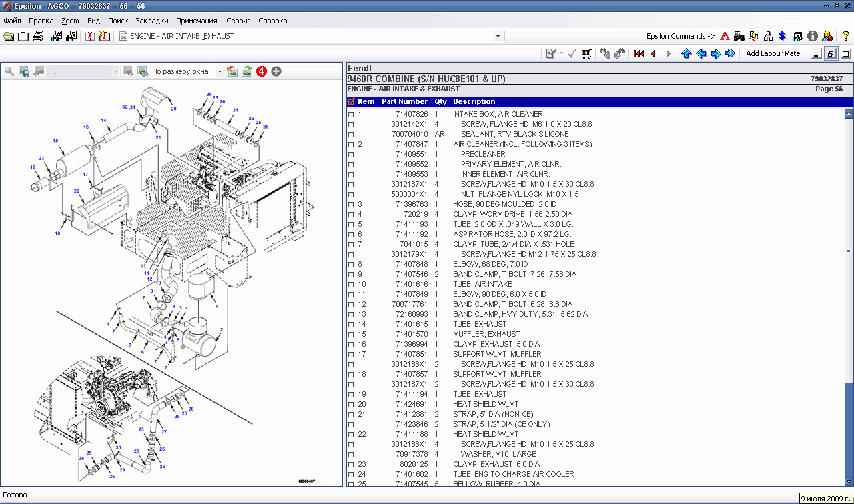Click the Add Labour Rate button
Image resolution: width=854 pixels, height=504 pixels.
[x=773, y=53]
